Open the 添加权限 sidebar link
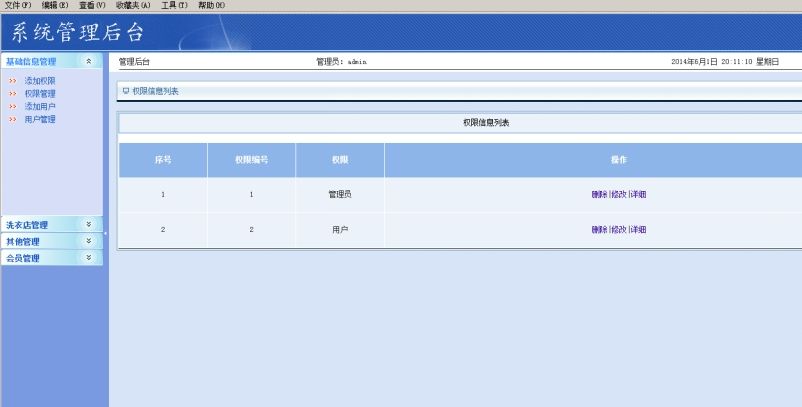Image resolution: width=802 pixels, height=407 pixels. point(40,81)
